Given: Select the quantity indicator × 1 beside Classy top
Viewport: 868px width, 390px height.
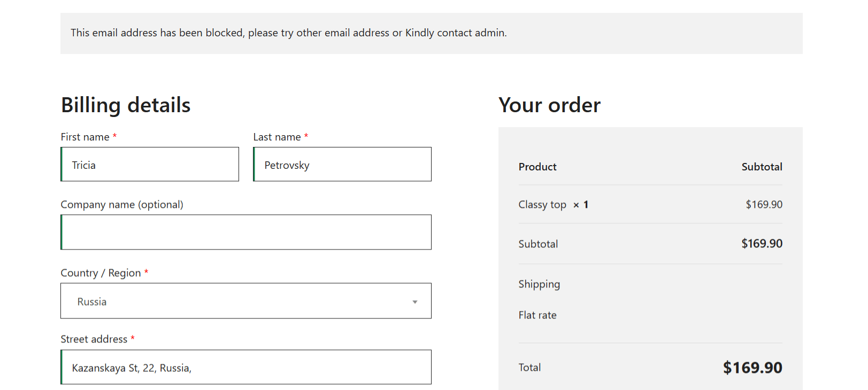Looking at the screenshot, I should pyautogui.click(x=581, y=204).
